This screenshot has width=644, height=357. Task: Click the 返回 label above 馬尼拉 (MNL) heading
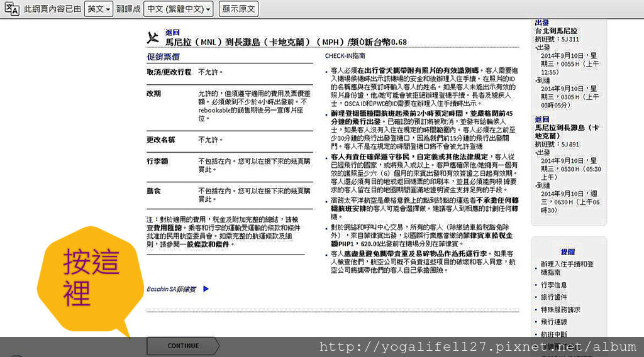[172, 32]
